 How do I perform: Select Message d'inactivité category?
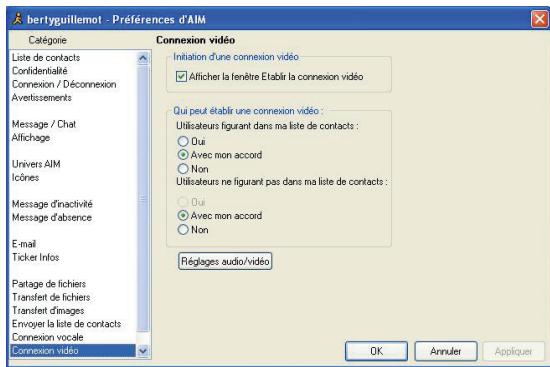[x=52, y=204]
